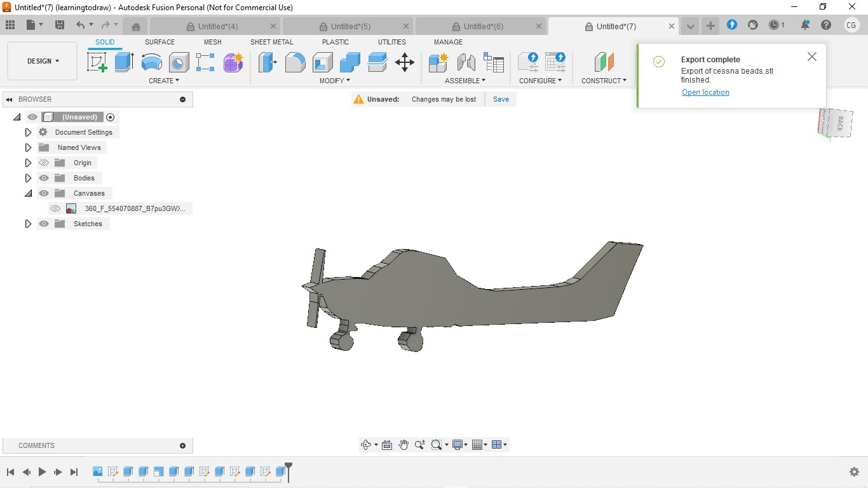Select the Create Sketch tool
Image resolution: width=868 pixels, height=488 pixels.
[x=97, y=62]
